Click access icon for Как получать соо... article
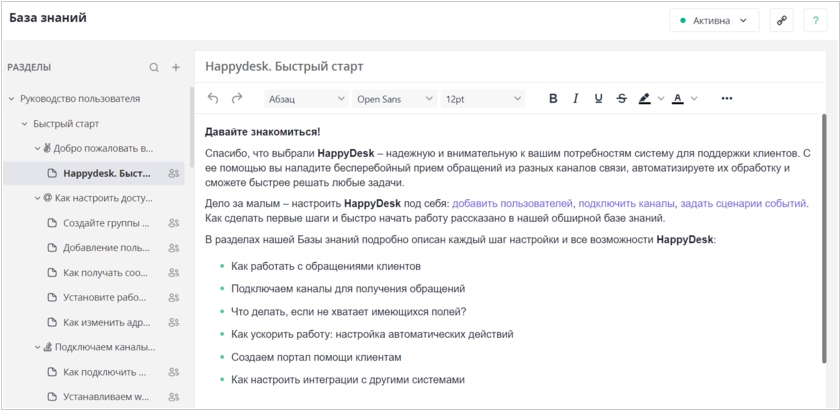 click(173, 273)
